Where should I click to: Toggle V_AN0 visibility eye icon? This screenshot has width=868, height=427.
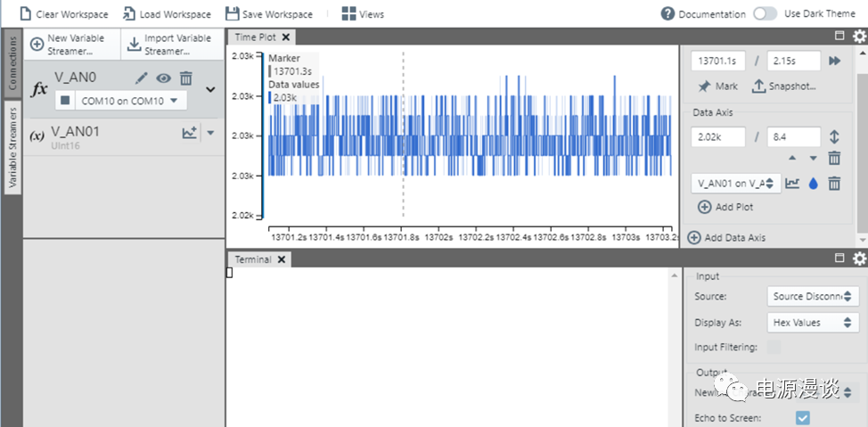pyautogui.click(x=163, y=78)
